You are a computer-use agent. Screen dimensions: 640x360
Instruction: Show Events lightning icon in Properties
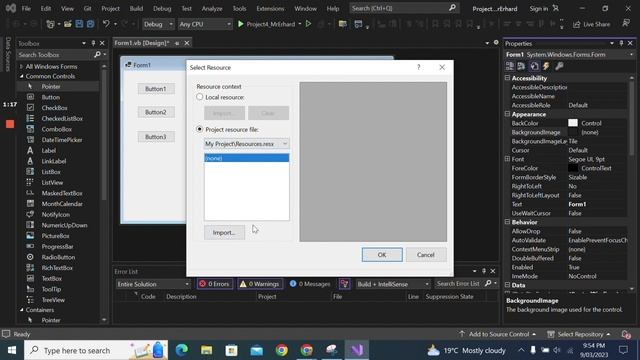[546, 66]
